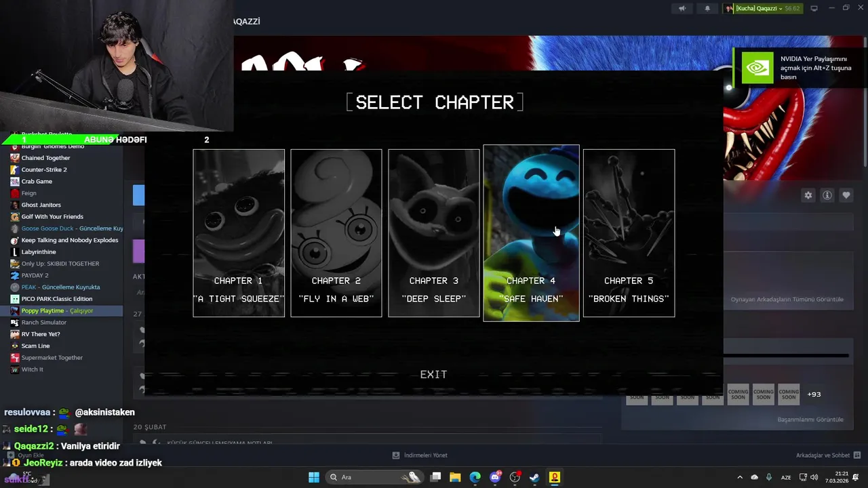The width and height of the screenshot is (868, 488).
Task: Click PICO PARK:Classic Edition icon
Action: click(x=15, y=299)
